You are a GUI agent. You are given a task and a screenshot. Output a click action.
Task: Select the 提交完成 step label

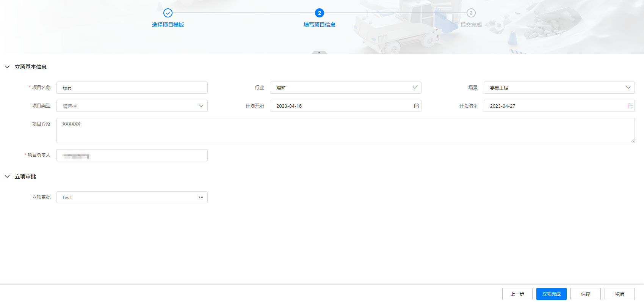pyautogui.click(x=471, y=25)
